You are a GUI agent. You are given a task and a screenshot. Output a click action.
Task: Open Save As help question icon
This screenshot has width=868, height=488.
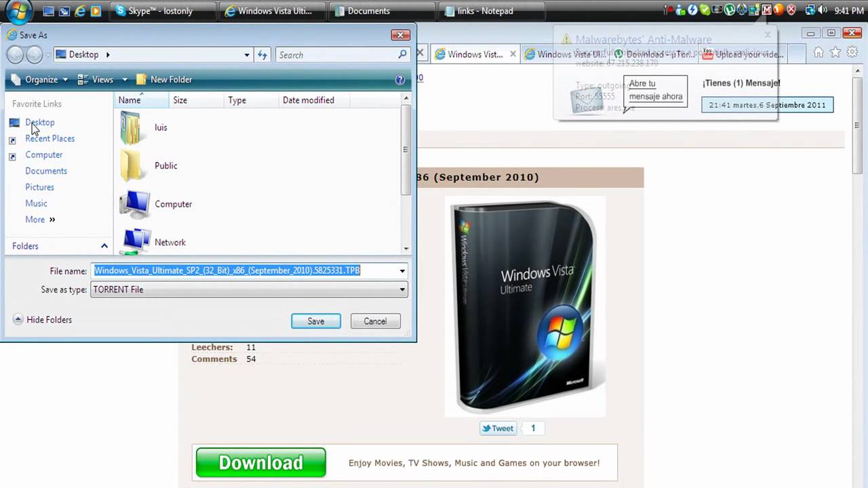point(400,79)
